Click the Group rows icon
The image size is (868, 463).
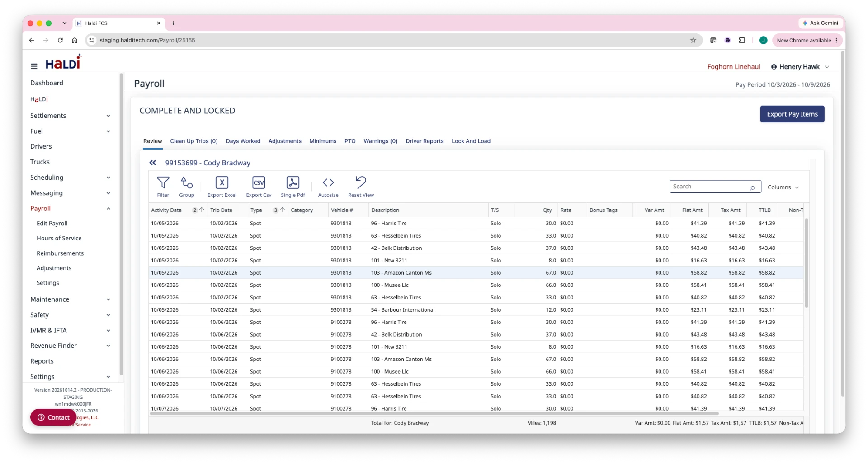coord(186,187)
